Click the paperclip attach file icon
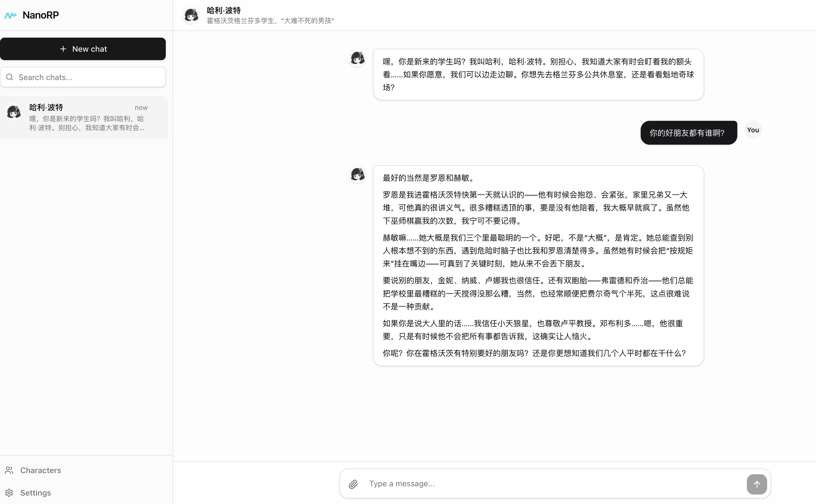This screenshot has width=816, height=504. [x=353, y=484]
